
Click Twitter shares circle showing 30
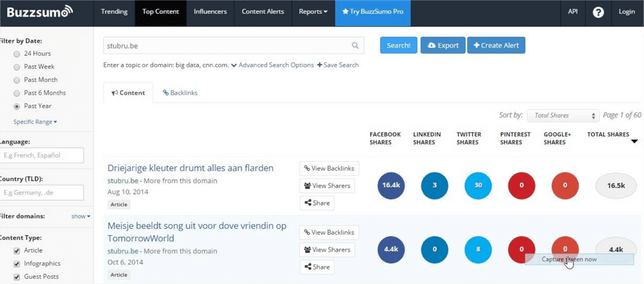pos(478,185)
